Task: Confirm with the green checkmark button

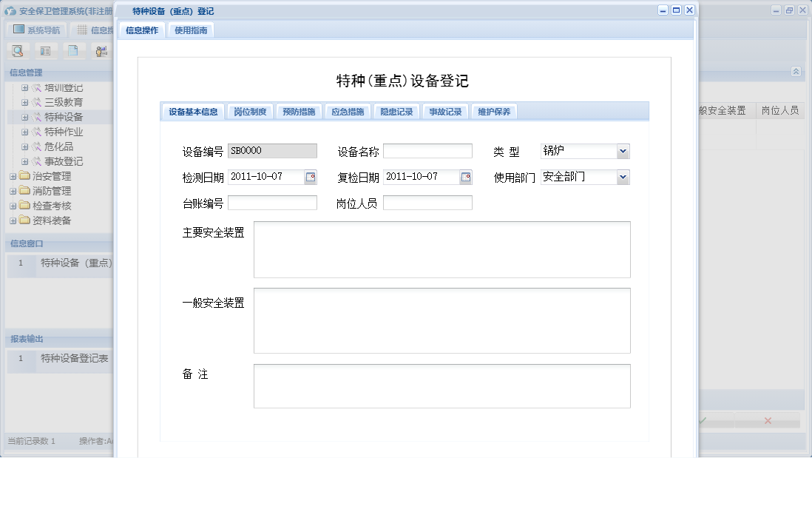Action: pyautogui.click(x=702, y=420)
